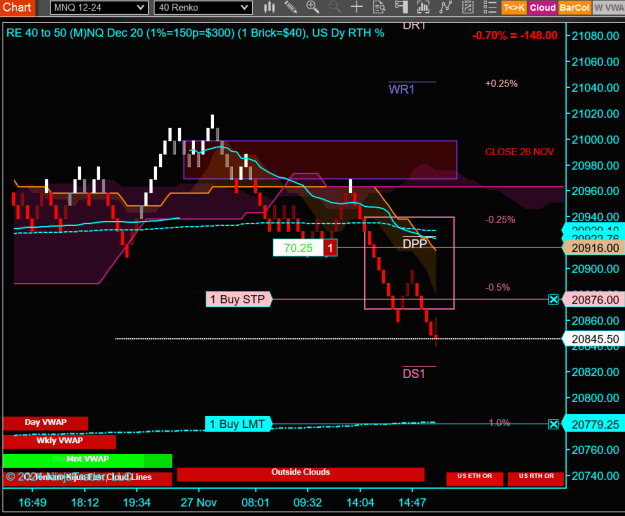
Task: Open the properties list icon
Action: tap(489, 7)
